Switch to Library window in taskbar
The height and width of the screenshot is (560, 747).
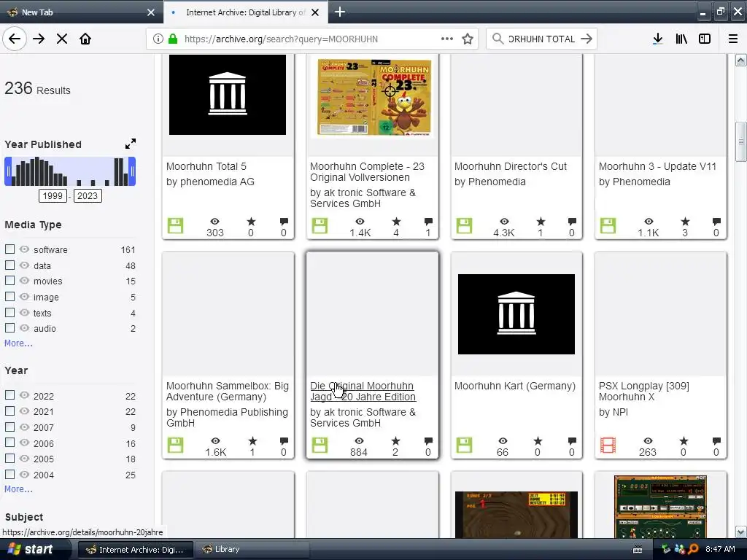point(252,550)
